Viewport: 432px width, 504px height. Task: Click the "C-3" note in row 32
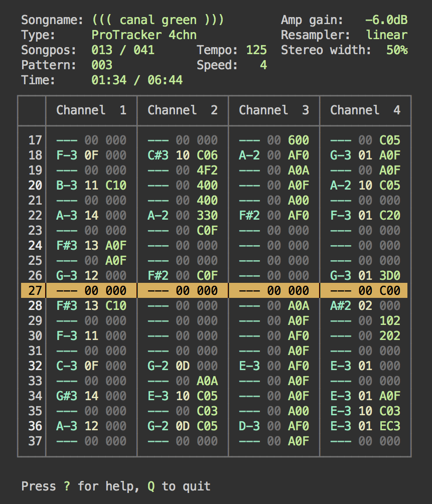[x=67, y=366]
